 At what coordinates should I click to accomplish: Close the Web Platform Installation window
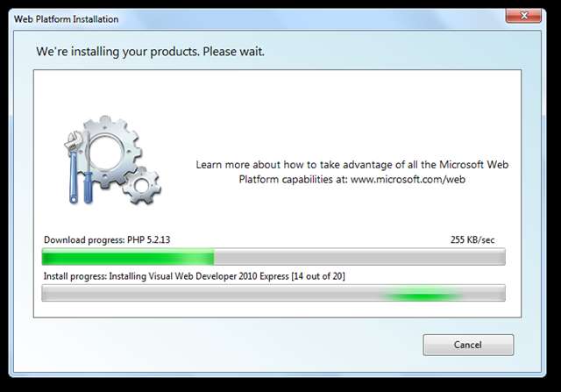point(523,16)
